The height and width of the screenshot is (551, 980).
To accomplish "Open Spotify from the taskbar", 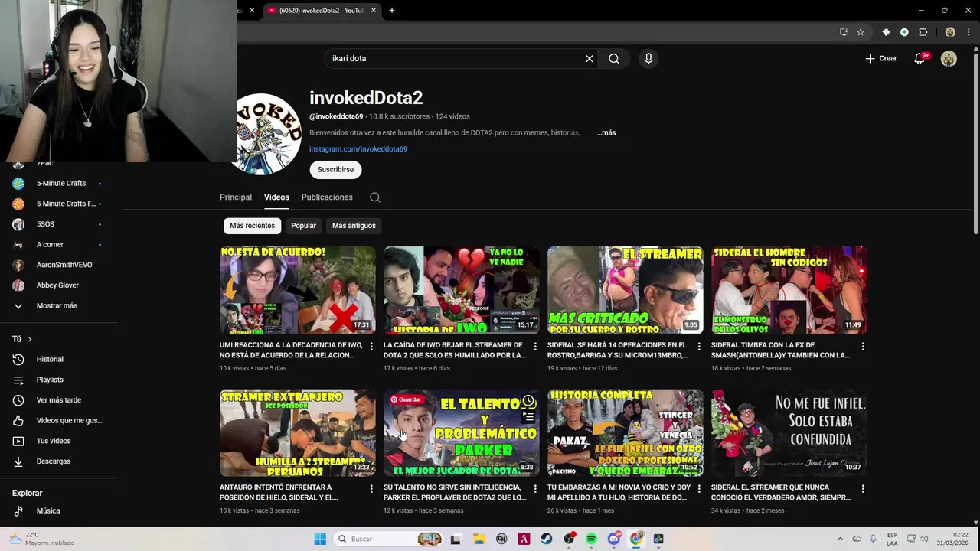I will [x=591, y=539].
